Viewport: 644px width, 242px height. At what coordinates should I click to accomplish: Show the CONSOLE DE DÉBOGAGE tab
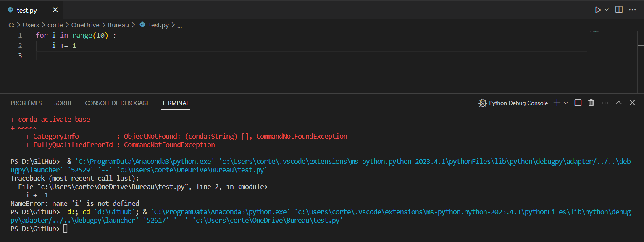pos(117,103)
